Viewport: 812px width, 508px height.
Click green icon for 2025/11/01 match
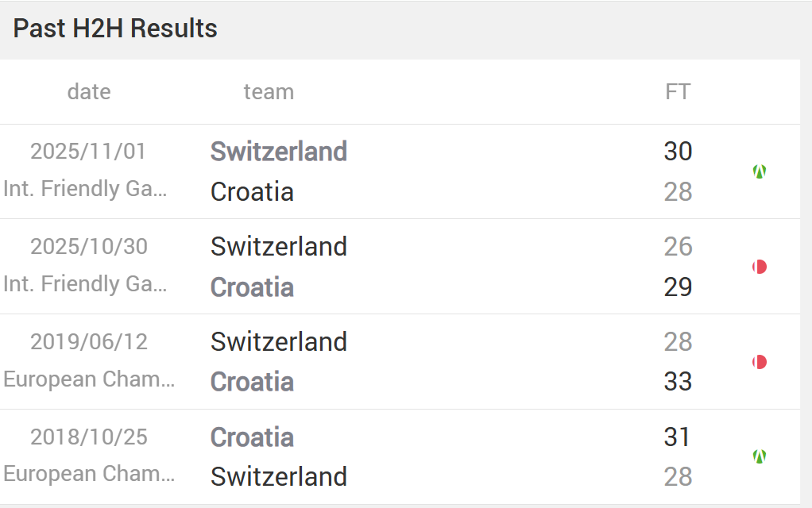(759, 171)
